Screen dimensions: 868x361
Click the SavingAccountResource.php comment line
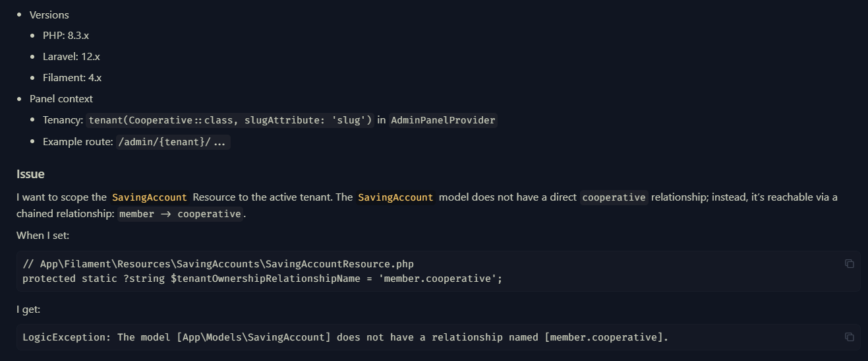pos(218,264)
